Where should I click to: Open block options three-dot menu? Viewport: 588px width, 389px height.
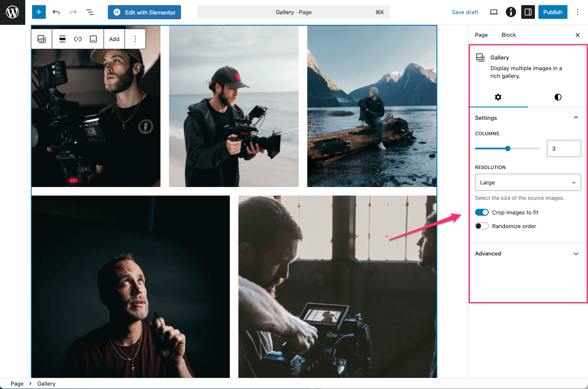[135, 39]
